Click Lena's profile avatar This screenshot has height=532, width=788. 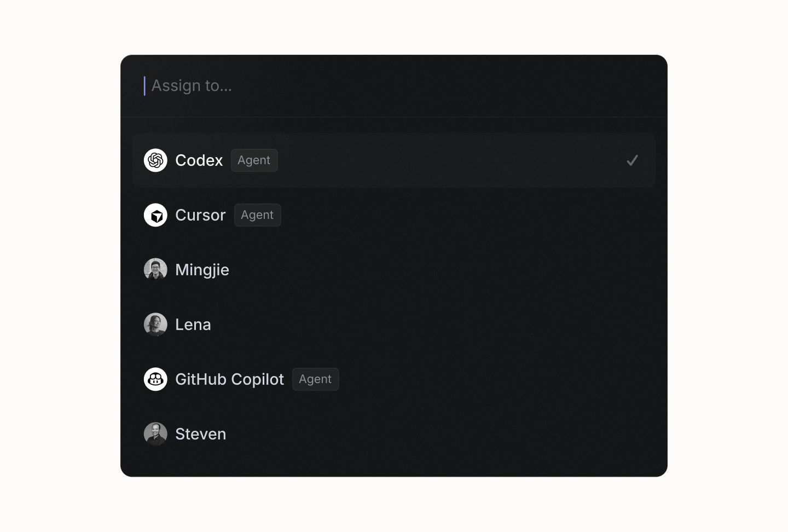[x=155, y=324]
